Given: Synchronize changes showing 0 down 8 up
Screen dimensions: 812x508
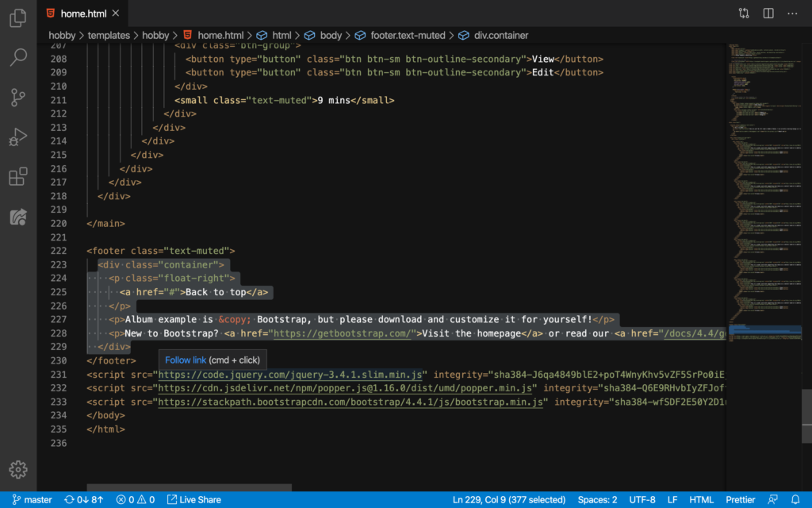Looking at the screenshot, I should (x=83, y=500).
